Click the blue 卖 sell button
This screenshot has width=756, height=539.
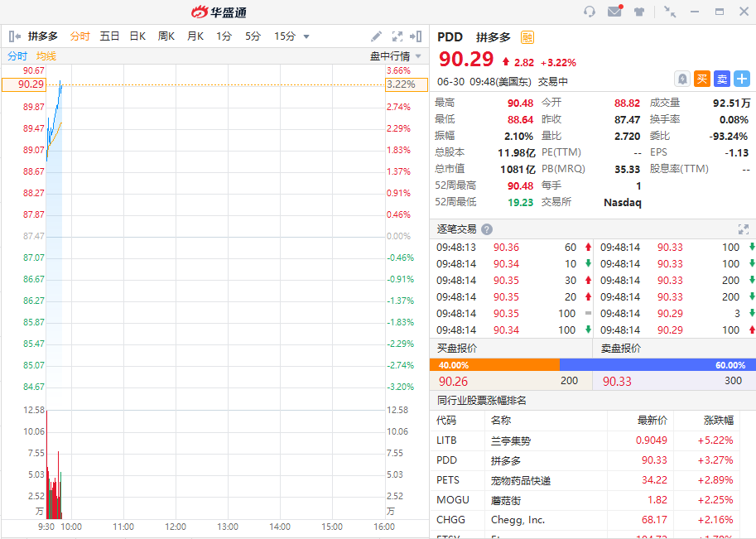tap(722, 79)
